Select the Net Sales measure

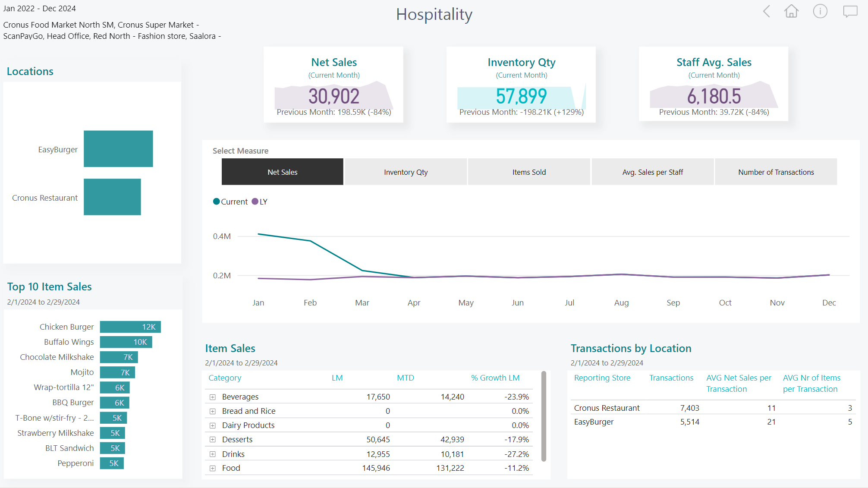coord(282,172)
